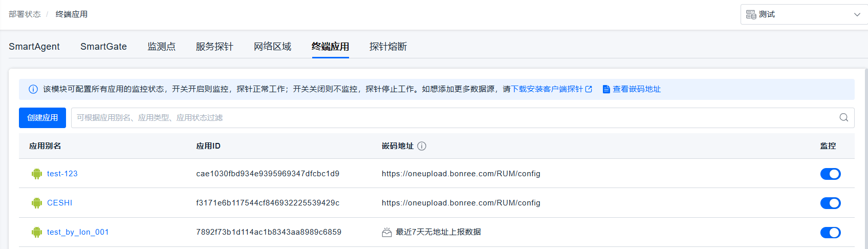Select the 服务探针 tab
Image resolution: width=868 pixels, height=249 pixels.
pyautogui.click(x=214, y=47)
